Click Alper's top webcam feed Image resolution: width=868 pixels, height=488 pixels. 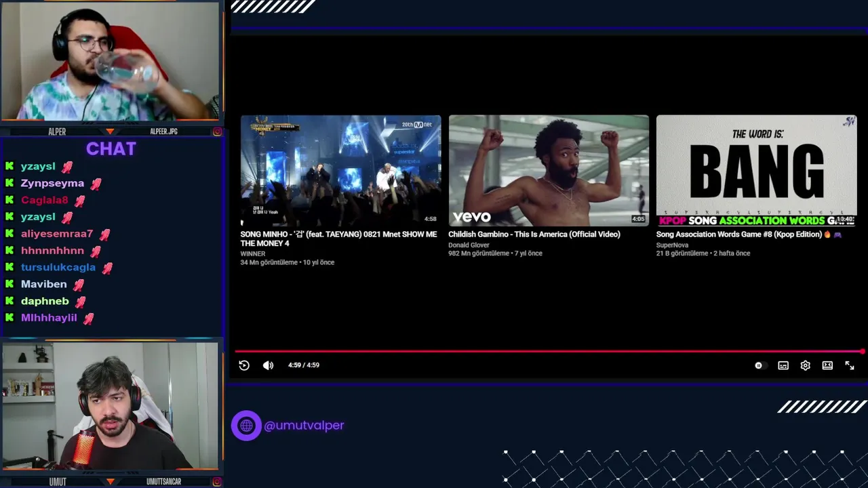click(x=111, y=62)
